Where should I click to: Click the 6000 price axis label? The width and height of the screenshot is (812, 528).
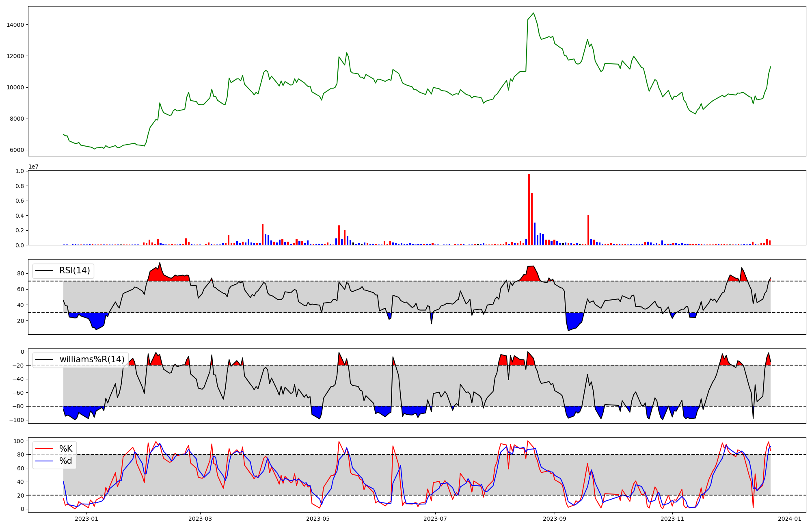[17, 150]
